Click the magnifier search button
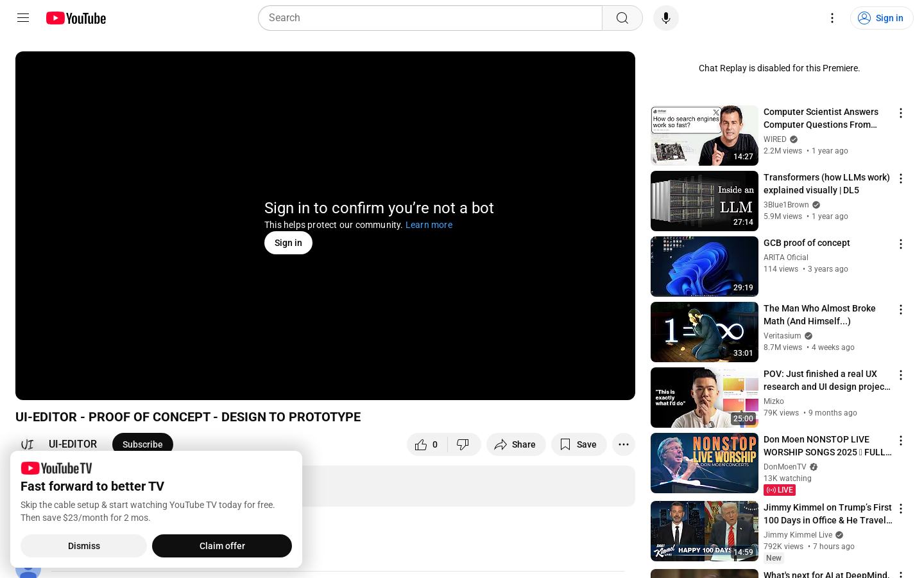 point(622,18)
